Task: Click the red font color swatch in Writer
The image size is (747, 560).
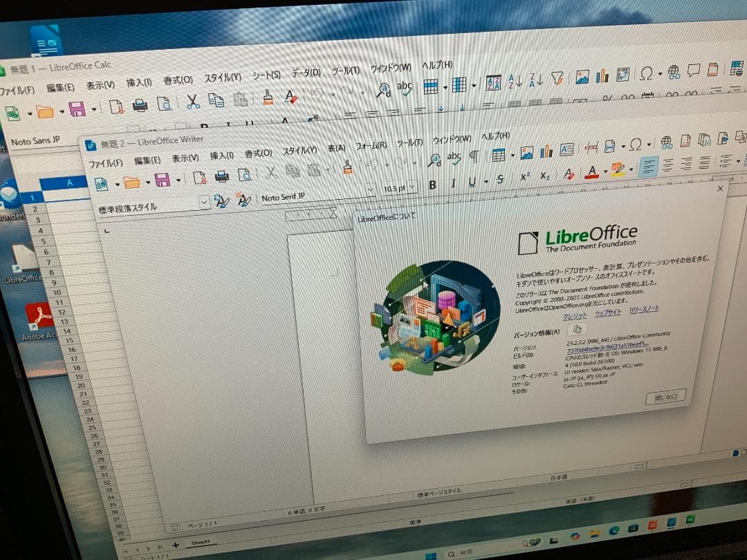Action: click(591, 171)
